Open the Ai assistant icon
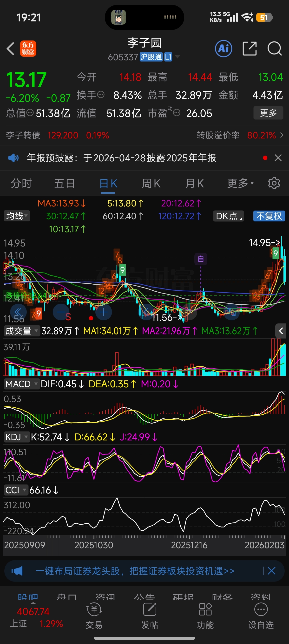 click(x=223, y=48)
